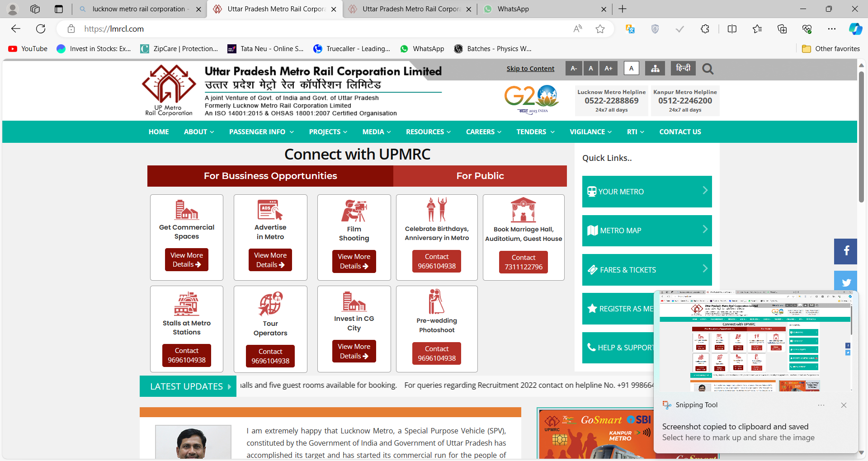Select the white contrast A swatch

(631, 68)
